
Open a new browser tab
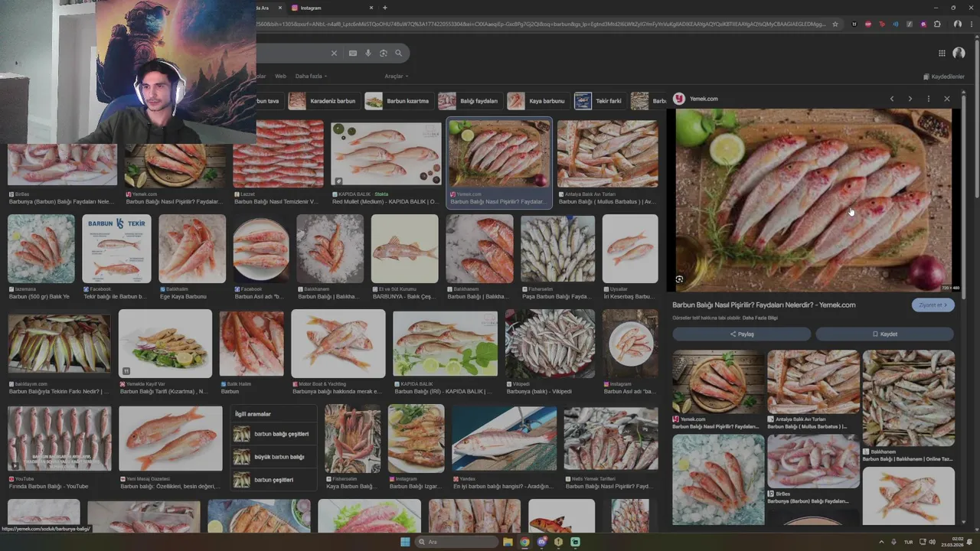tap(384, 8)
